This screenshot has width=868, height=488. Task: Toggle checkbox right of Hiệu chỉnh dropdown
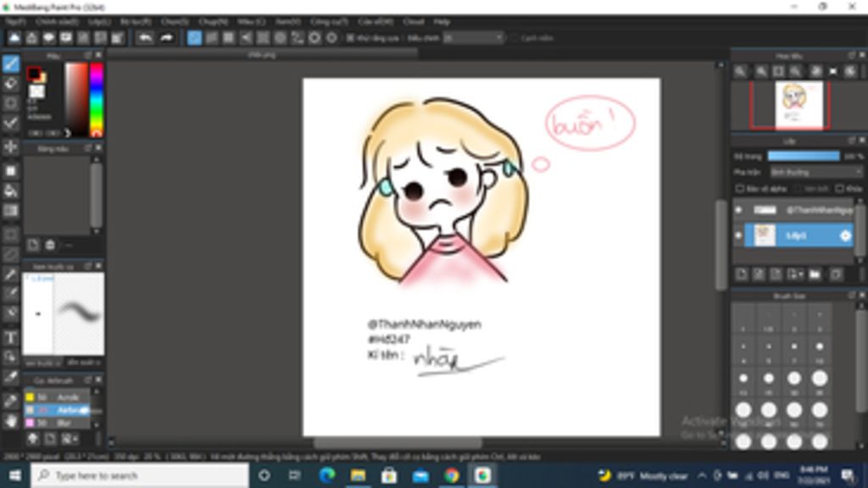(x=515, y=38)
